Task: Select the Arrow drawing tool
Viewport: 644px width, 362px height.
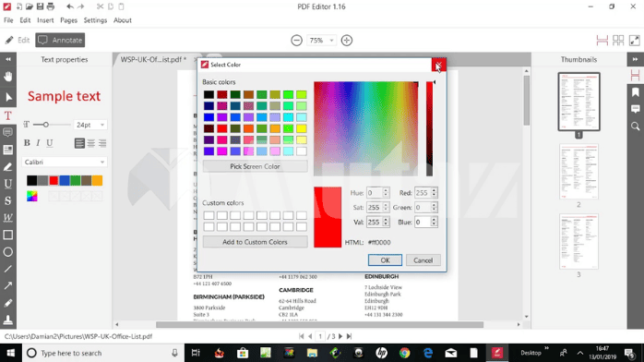Action: click(x=7, y=286)
